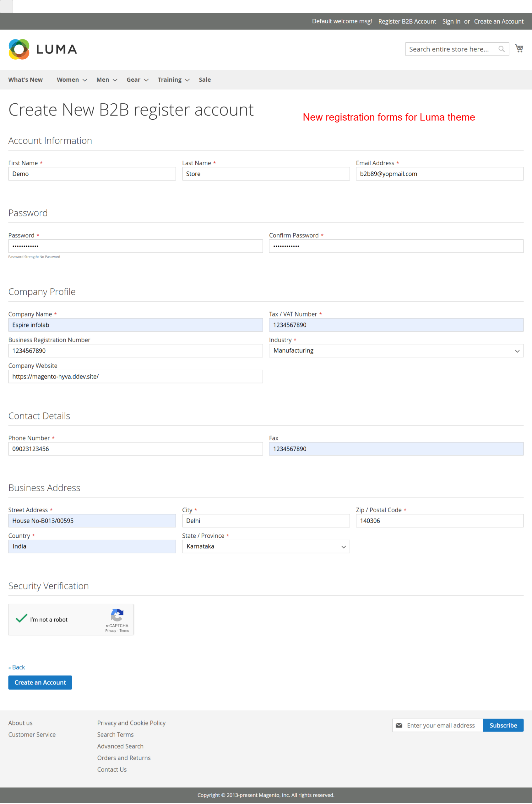Click the envelope icon in newsletter field
This screenshot has height=804, width=532.
[x=399, y=725]
